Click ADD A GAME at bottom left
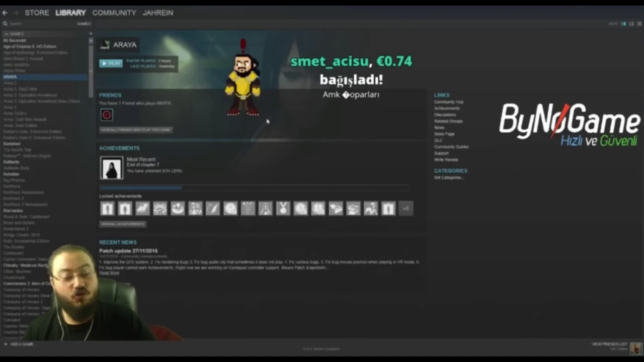 click(19, 344)
